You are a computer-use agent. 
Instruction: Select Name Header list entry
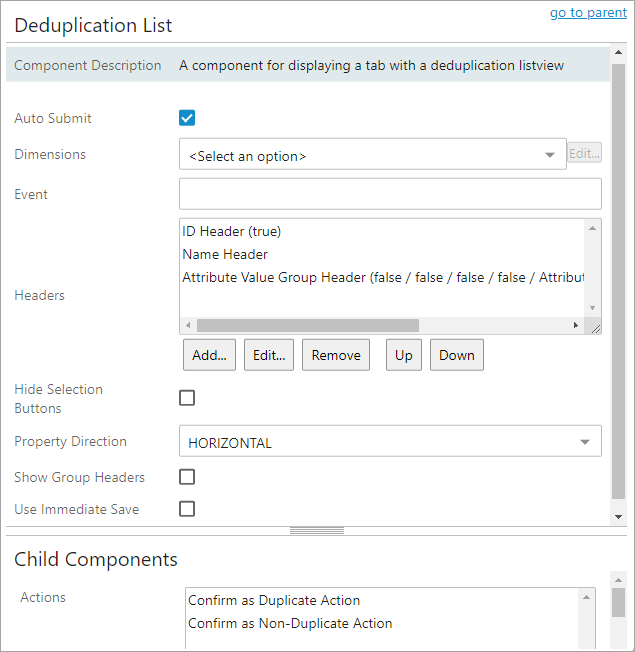point(225,254)
